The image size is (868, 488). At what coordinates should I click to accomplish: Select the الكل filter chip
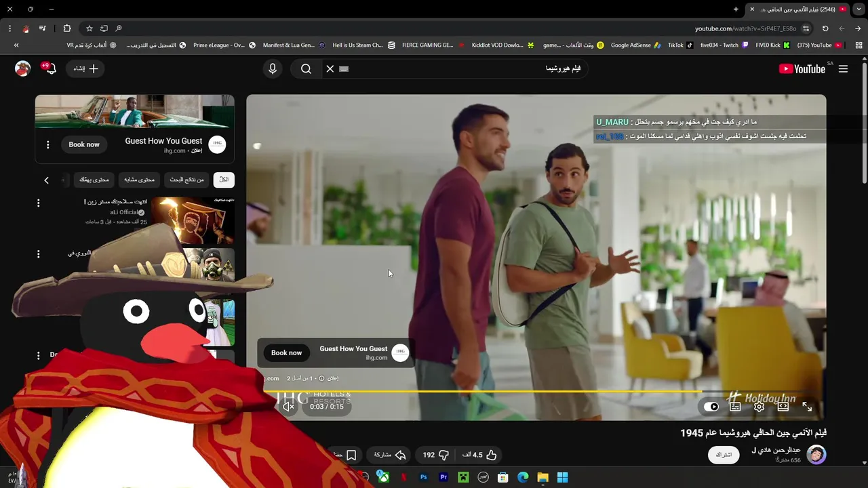[x=224, y=180]
